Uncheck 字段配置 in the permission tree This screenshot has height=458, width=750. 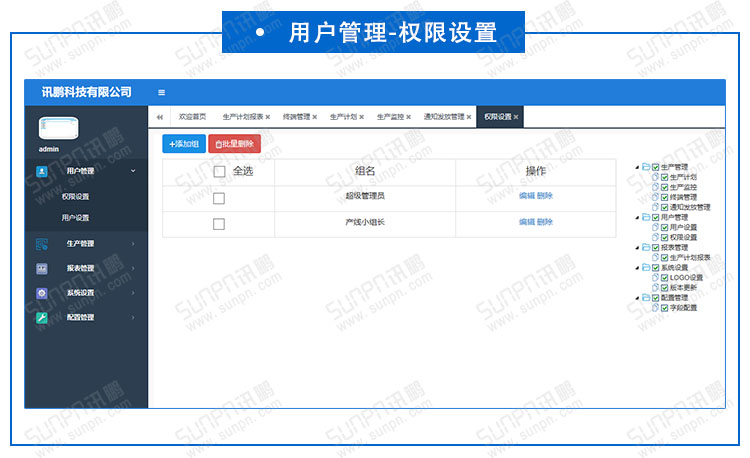(664, 308)
